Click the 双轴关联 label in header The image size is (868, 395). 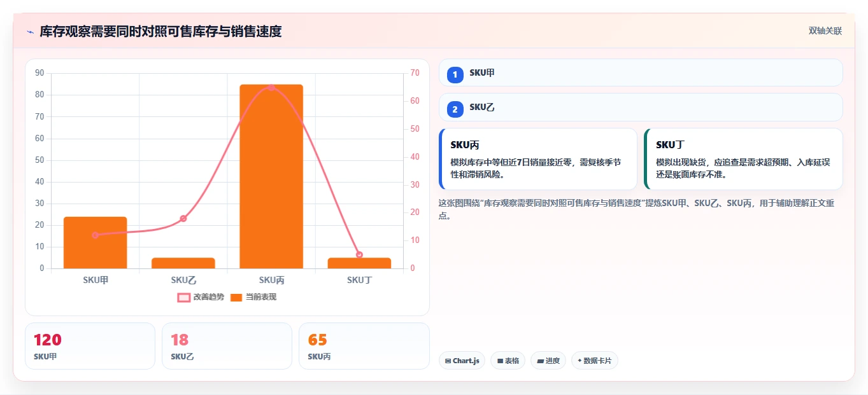825,31
